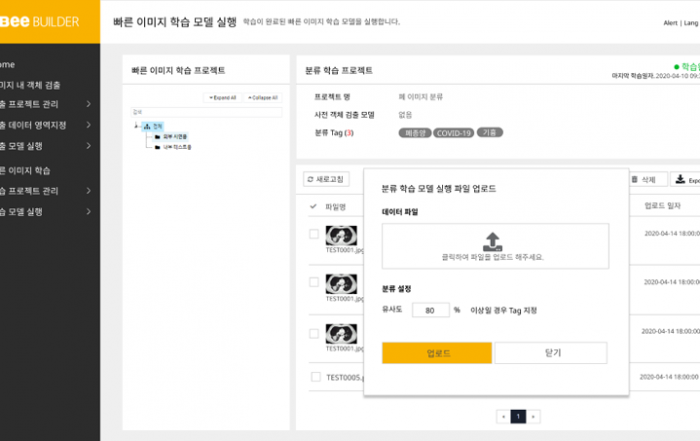Screen dimensions: 700x441
Task: Go to the next page with the right arrow
Action: pos(533,416)
